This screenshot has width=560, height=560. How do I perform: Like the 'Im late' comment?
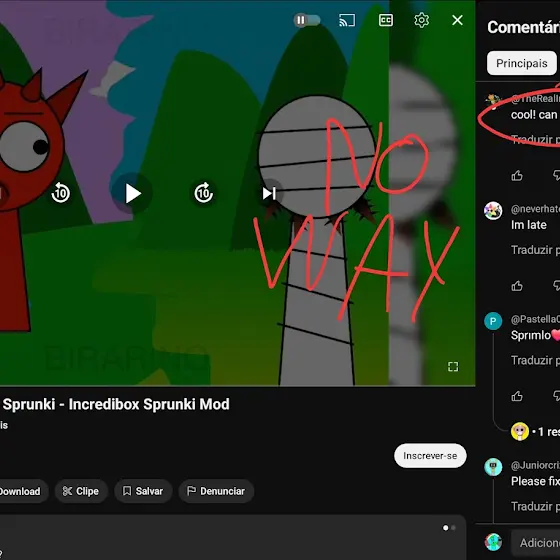pos(517,286)
